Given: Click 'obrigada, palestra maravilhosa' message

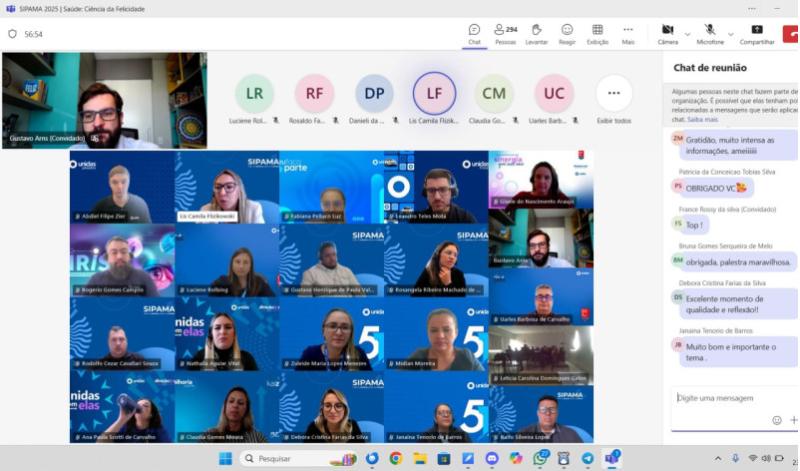Looking at the screenshot, I should (x=738, y=262).
